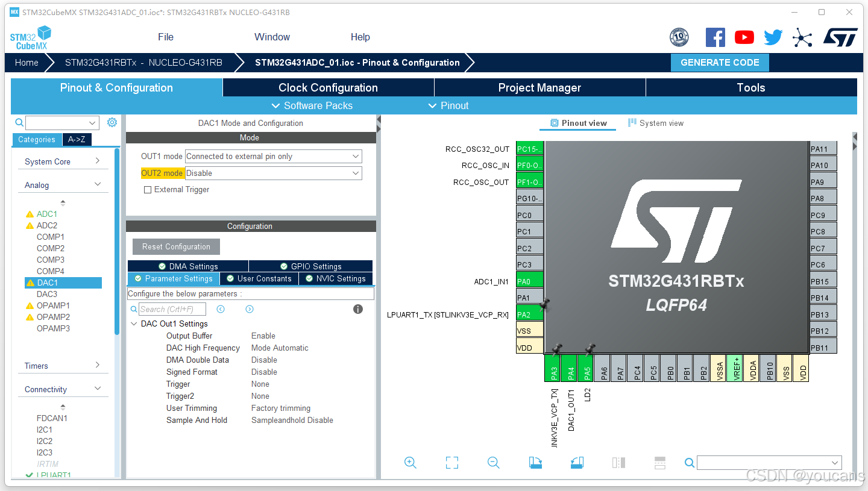Click the ST logo in header
This screenshot has width=868, height=491.
pos(840,37)
